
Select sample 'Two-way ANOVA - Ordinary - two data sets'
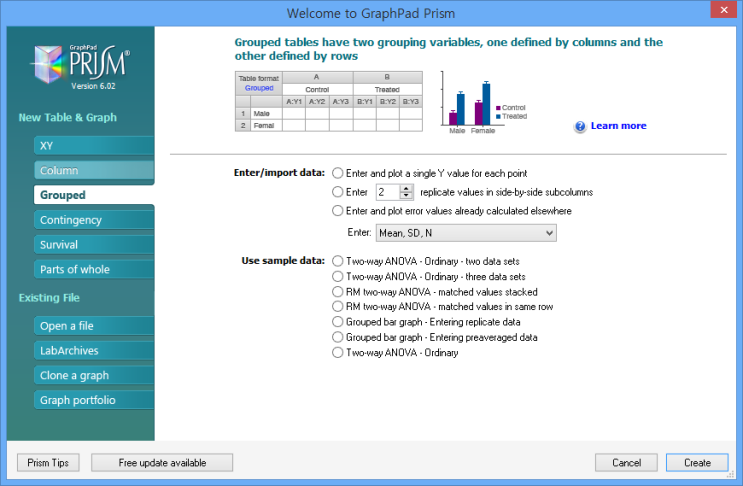coord(337,261)
